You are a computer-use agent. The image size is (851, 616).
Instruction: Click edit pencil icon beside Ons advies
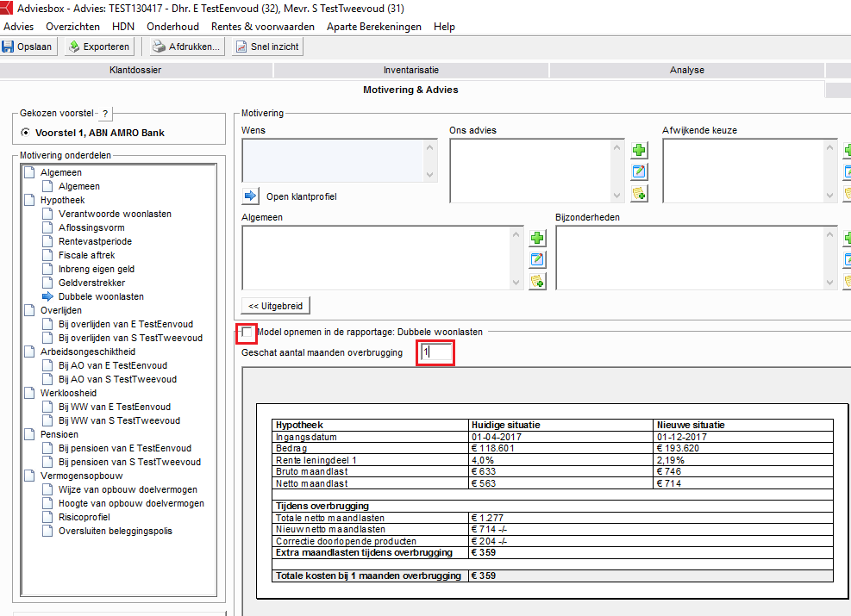[640, 172]
